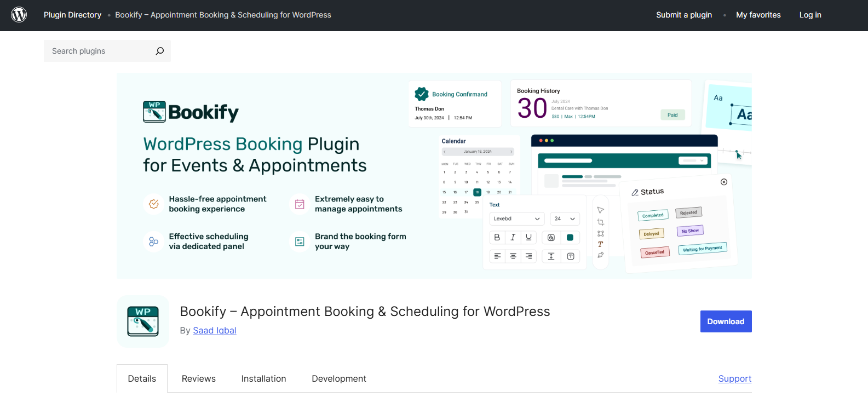Click the crop tool icon in banner toolbar

(x=601, y=222)
